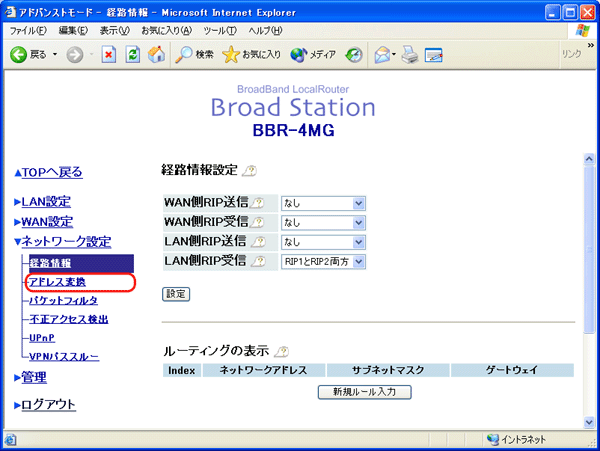The height and width of the screenshot is (451, 600).
Task: Open the お気に入り(A) menu
Action: pos(166,31)
